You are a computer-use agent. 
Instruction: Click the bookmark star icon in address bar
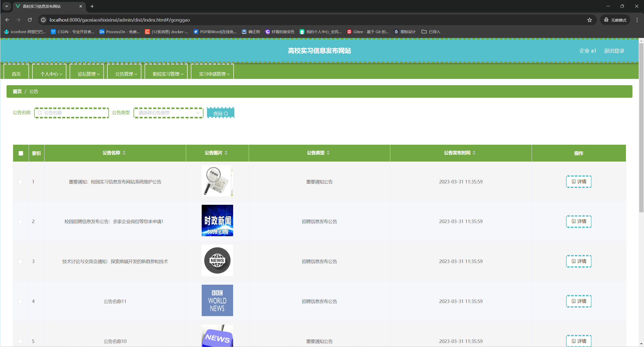pyautogui.click(x=589, y=20)
